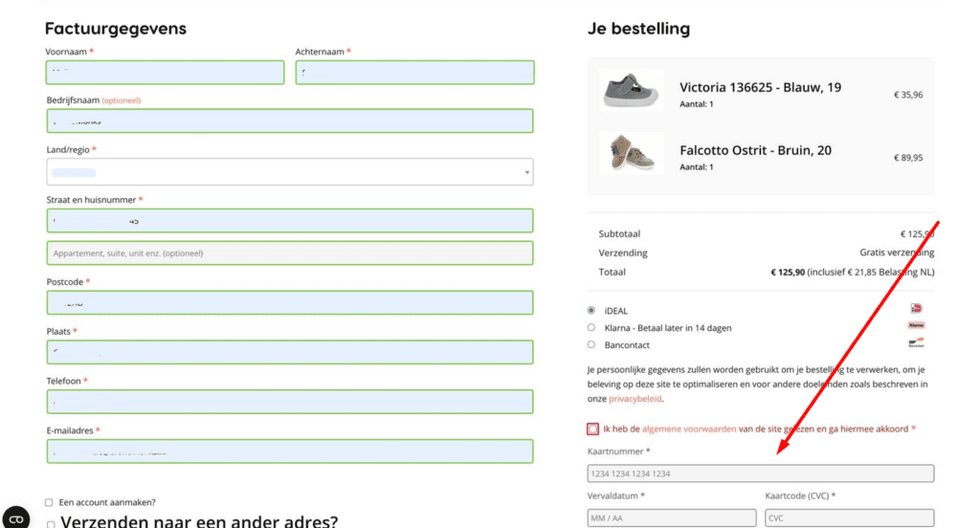
Task: Click the Klarna payment logo icon
Action: 916,326
